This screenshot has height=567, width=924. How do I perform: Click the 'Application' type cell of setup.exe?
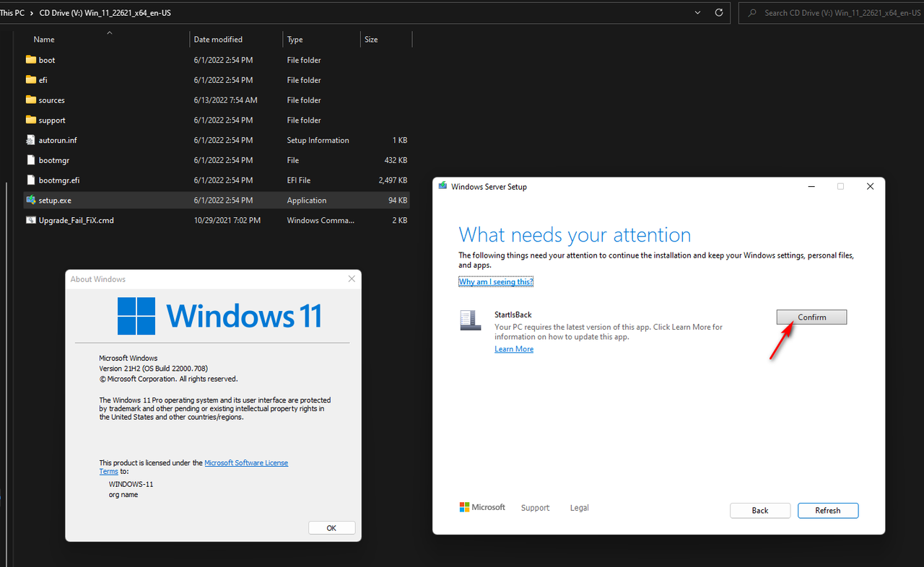307,201
